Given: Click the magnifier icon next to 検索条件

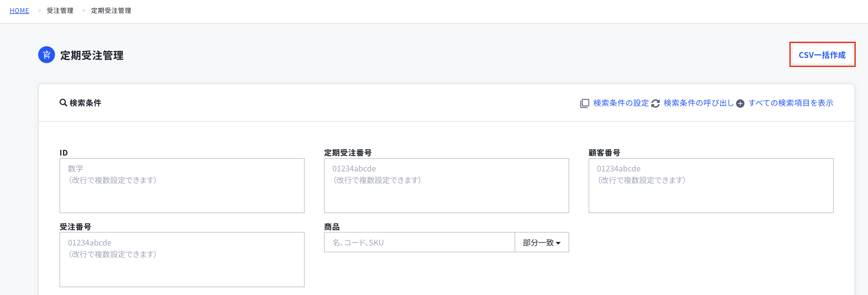Looking at the screenshot, I should (63, 103).
